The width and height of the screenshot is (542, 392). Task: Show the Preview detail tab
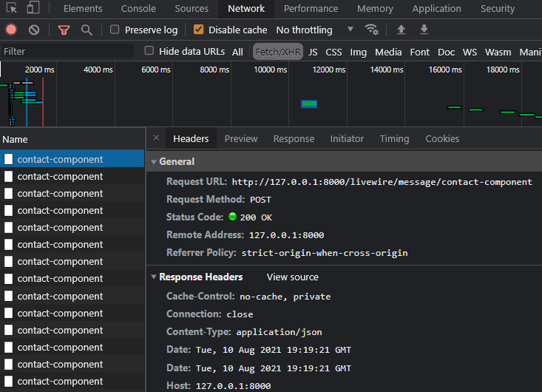pos(241,138)
